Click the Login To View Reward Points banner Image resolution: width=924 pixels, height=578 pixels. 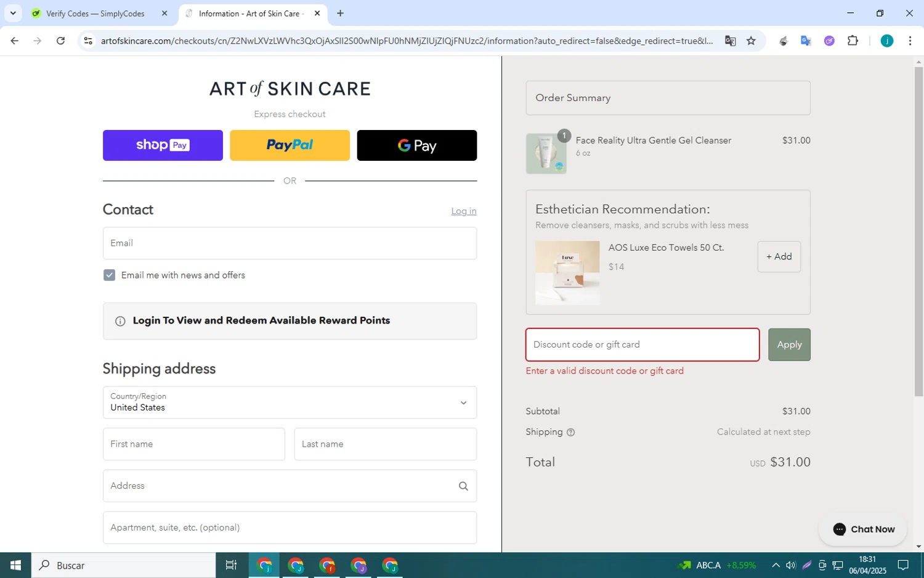(x=290, y=321)
